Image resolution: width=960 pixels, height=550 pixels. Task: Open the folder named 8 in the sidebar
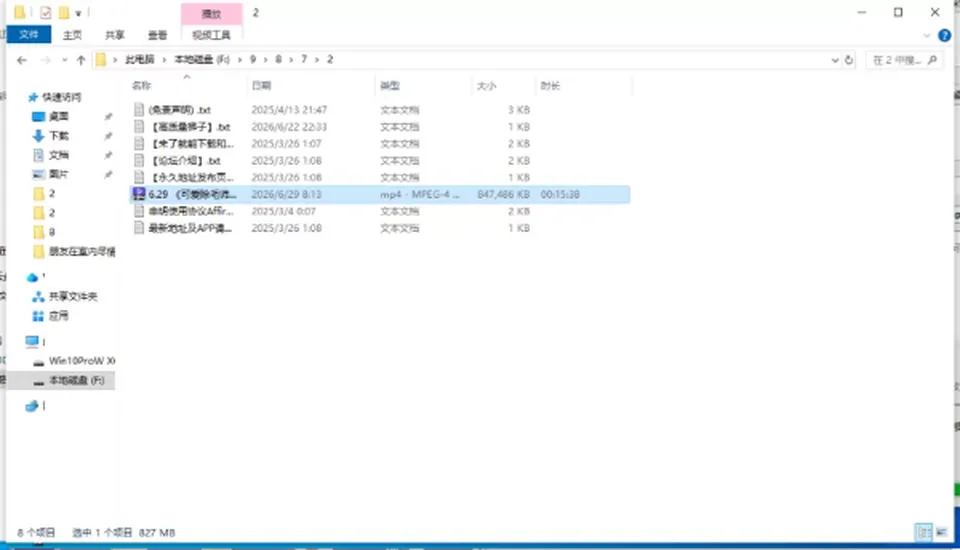(51, 232)
